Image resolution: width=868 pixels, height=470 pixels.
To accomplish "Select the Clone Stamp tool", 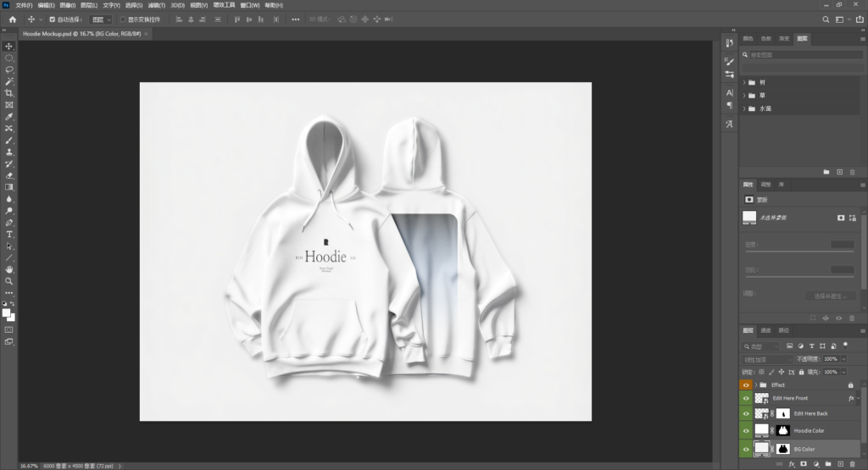I will click(8, 152).
